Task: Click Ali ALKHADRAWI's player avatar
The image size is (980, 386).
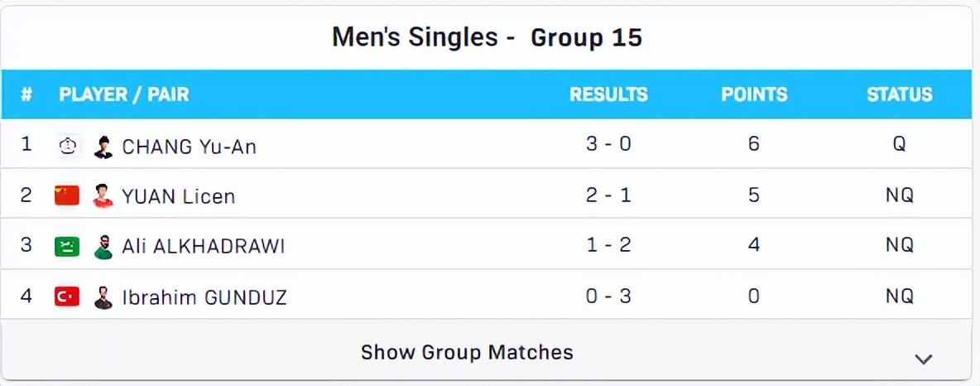Action: tap(103, 246)
